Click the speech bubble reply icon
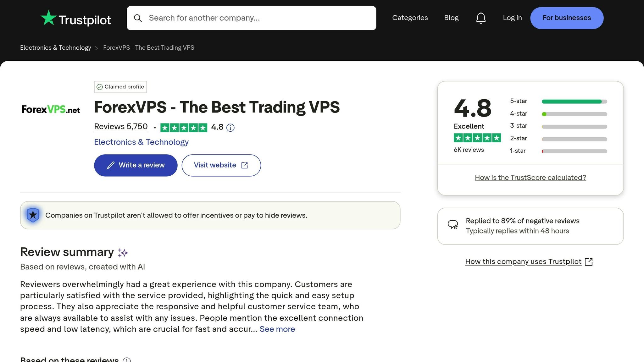 tap(453, 224)
